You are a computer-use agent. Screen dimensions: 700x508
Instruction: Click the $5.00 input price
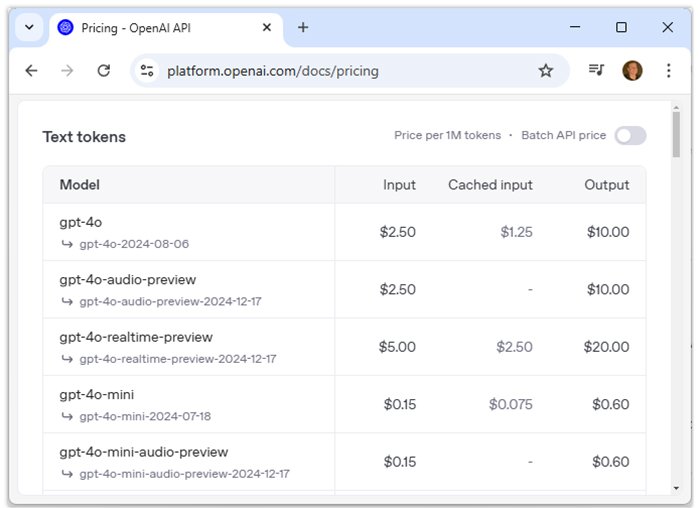397,347
